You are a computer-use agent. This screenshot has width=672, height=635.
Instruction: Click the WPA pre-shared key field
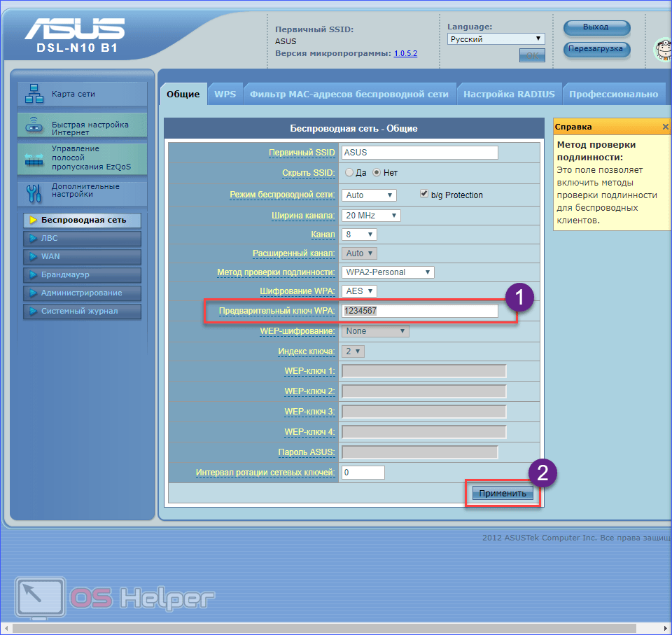pyautogui.click(x=420, y=311)
